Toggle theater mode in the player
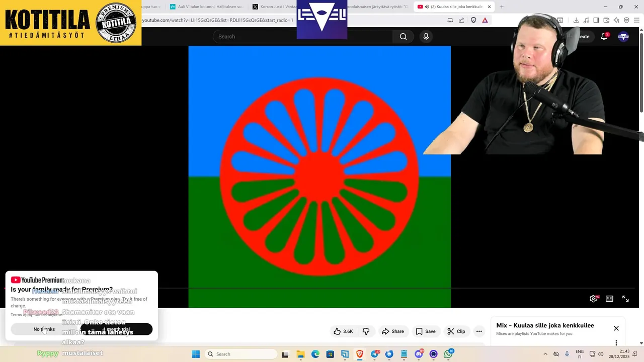 (x=609, y=299)
